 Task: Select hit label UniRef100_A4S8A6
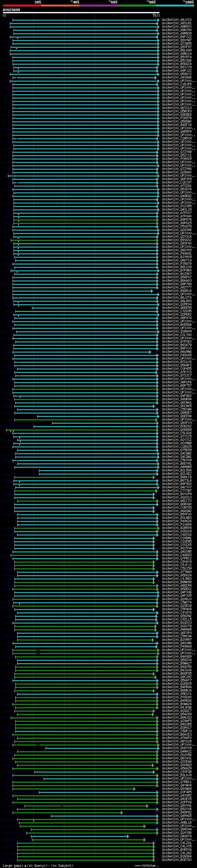177,78
